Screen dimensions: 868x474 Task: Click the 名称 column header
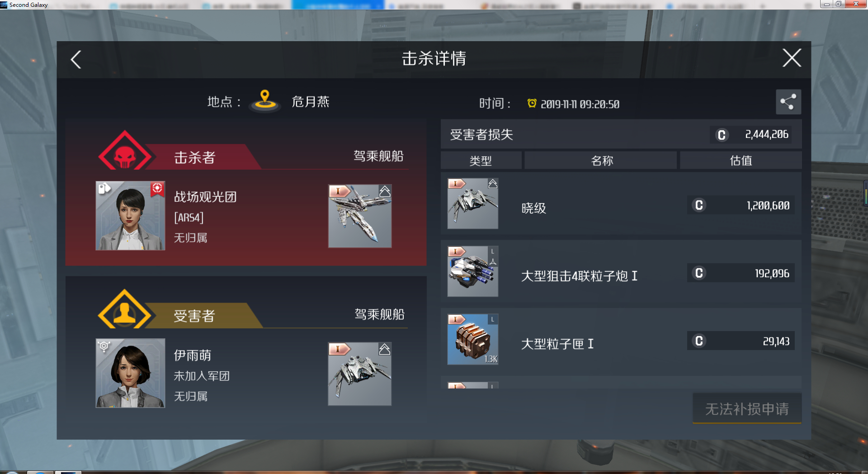(x=601, y=161)
